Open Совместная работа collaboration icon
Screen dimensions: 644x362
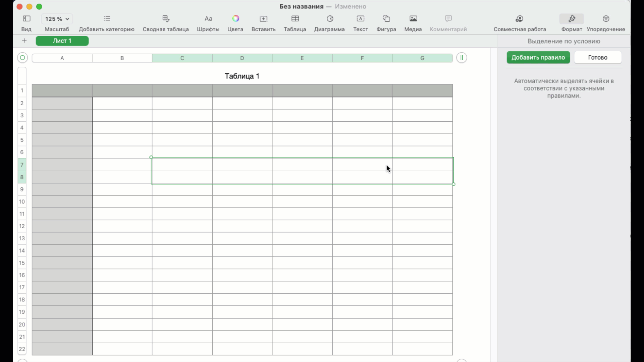[x=519, y=19]
